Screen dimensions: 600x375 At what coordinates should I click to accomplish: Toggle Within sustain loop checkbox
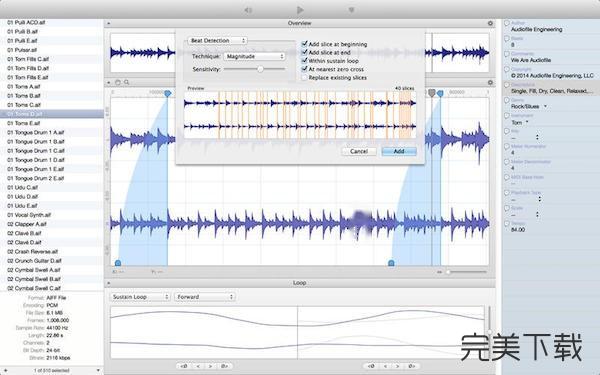[x=305, y=60]
